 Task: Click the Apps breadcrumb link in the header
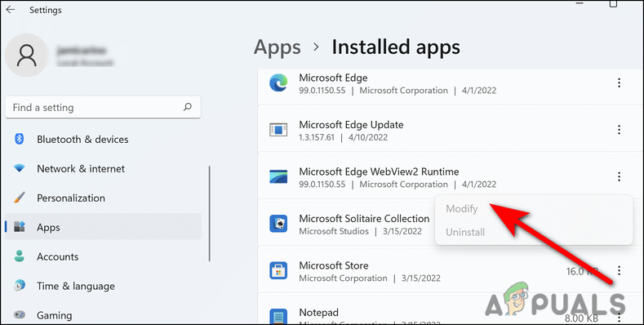click(278, 47)
